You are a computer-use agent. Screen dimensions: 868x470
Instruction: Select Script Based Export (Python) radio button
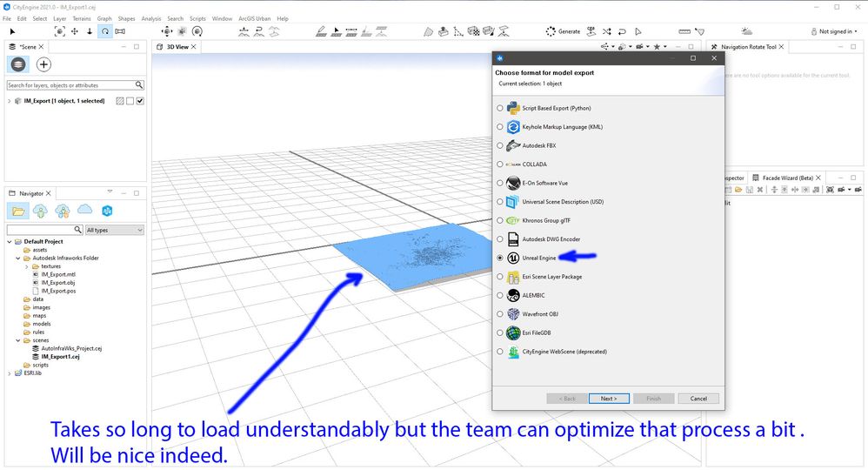point(500,108)
